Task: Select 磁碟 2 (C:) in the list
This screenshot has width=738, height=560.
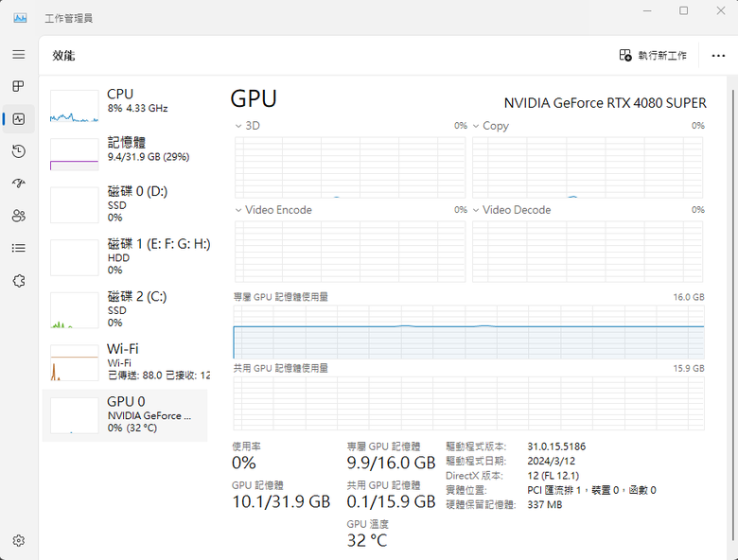Action: [125, 309]
